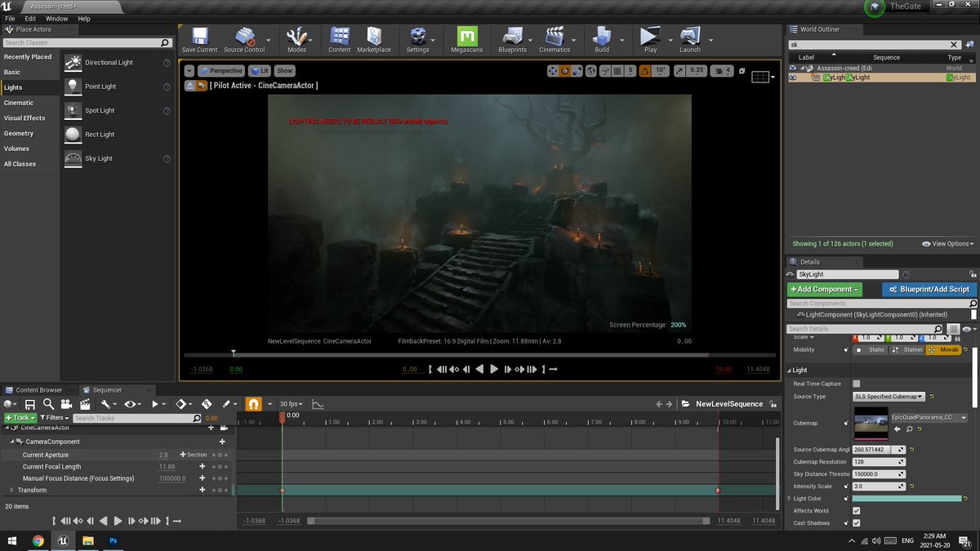The height and width of the screenshot is (551, 980).
Task: Click the Save Current toolbar icon
Action: (199, 39)
